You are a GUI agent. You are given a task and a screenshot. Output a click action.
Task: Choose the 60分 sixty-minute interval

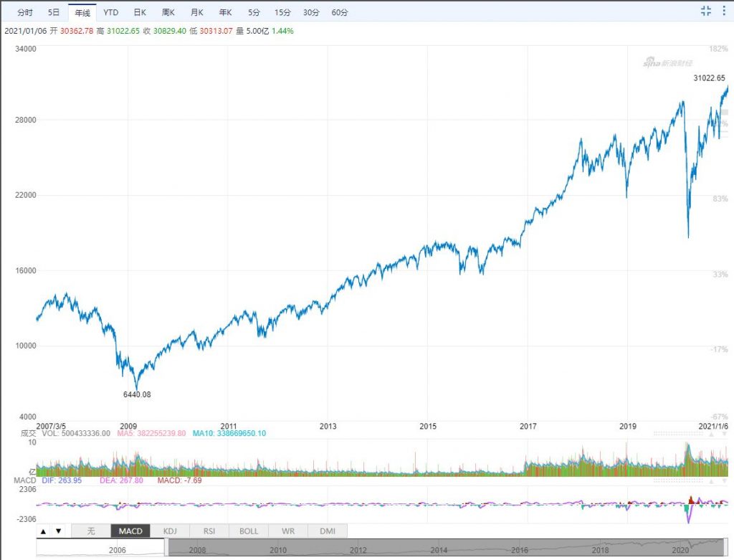340,13
